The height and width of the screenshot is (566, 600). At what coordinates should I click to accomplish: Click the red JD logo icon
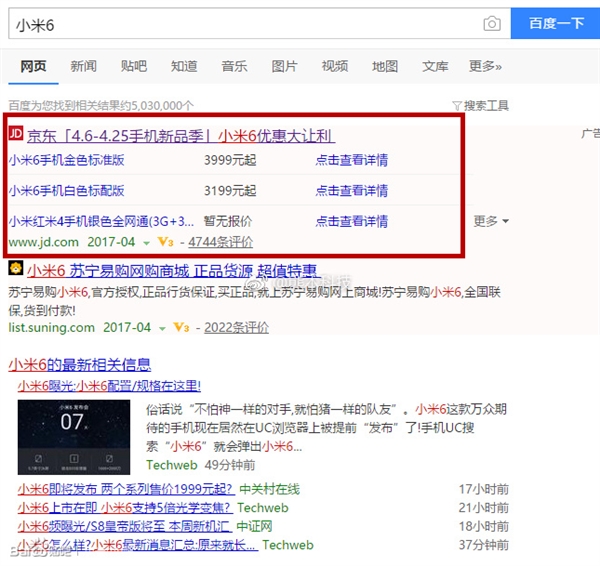[16, 134]
